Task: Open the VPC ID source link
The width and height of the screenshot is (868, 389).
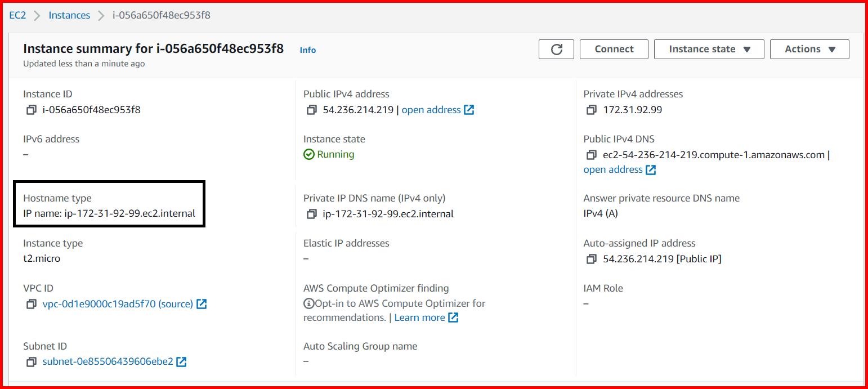Action: [176, 304]
